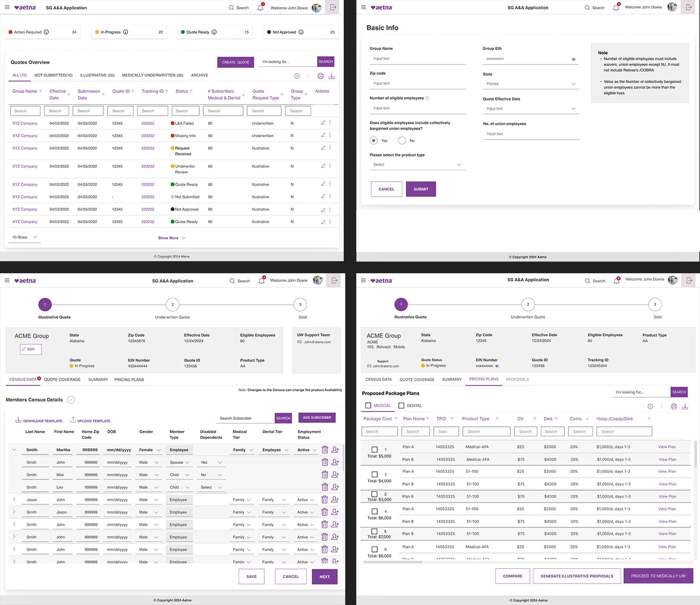This screenshot has width=700, height=605.
Task: Click the Download Template icon
Action: (x=19, y=420)
